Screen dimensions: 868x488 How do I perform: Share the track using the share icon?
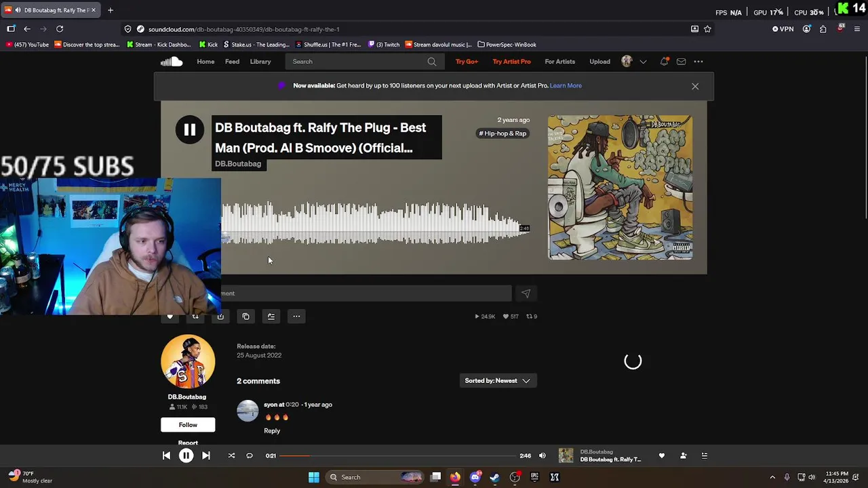click(220, 317)
